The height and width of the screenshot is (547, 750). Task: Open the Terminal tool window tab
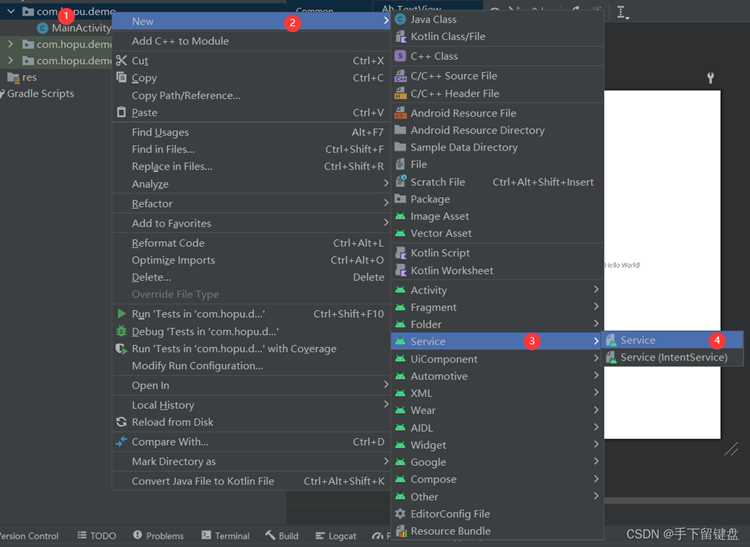point(226,536)
